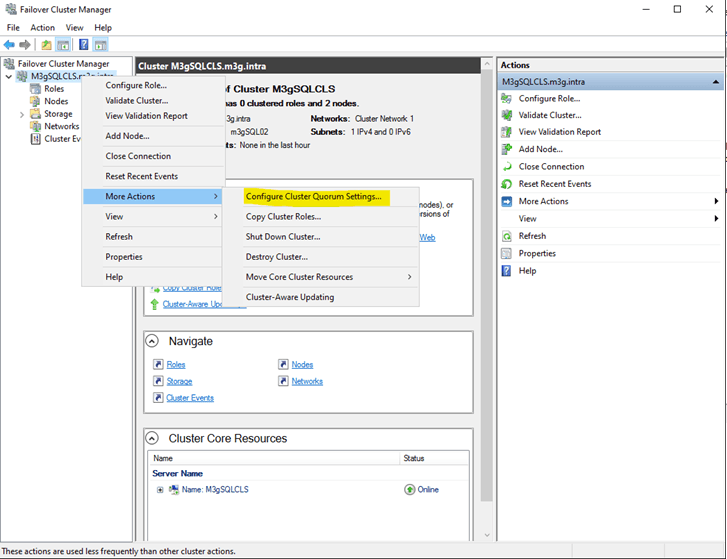Open the File menu
Screen dimensions: 727x559
pos(13,28)
